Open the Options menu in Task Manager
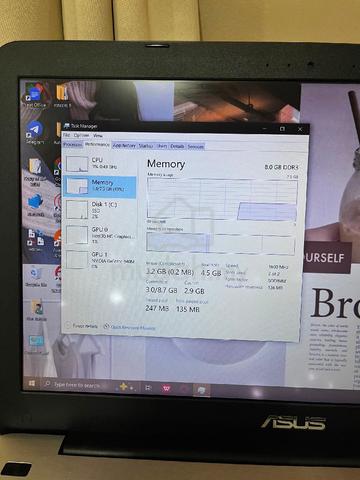This screenshot has height=480, width=360. tap(81, 135)
